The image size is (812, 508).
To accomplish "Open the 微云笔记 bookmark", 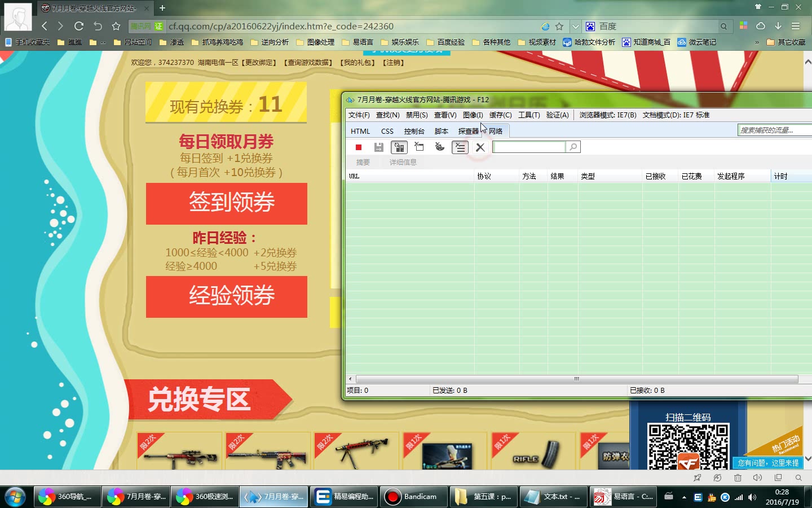I will point(697,42).
